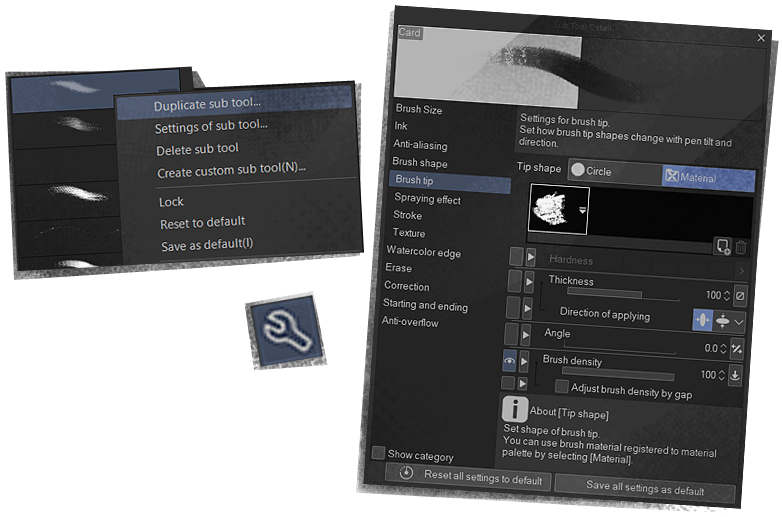Image resolution: width=782 pixels, height=517 pixels.
Task: Toggle Angle display in Tool Property
Action: tap(511, 334)
